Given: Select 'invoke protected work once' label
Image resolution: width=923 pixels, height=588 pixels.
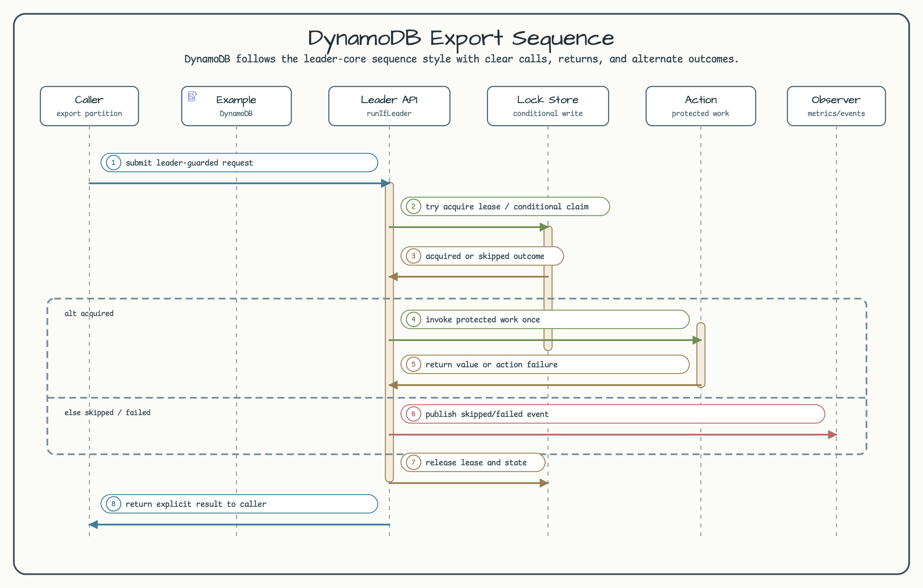Looking at the screenshot, I should 483,320.
